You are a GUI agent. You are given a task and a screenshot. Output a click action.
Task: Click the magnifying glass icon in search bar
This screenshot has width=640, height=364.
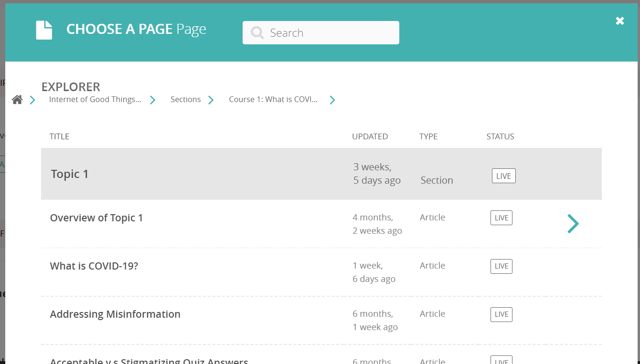pos(257,32)
